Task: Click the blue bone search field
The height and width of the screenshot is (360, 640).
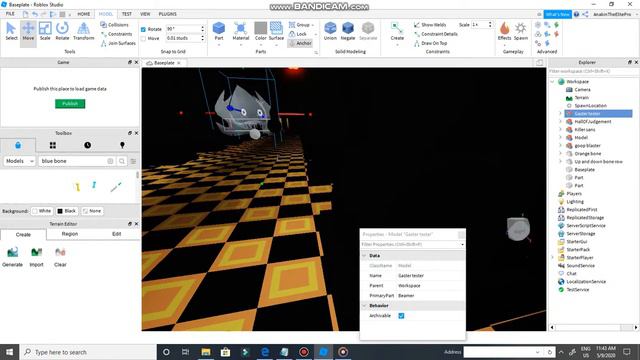Action: click(73, 161)
